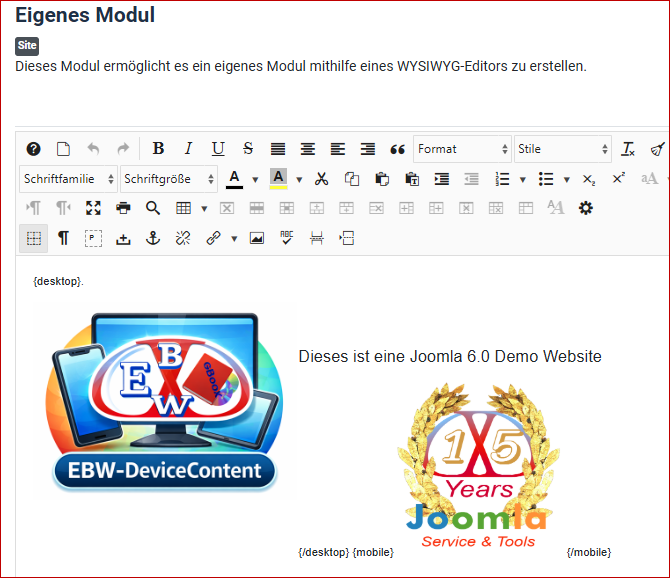Open search and replace tool
670x578 pixels.
[x=153, y=208]
